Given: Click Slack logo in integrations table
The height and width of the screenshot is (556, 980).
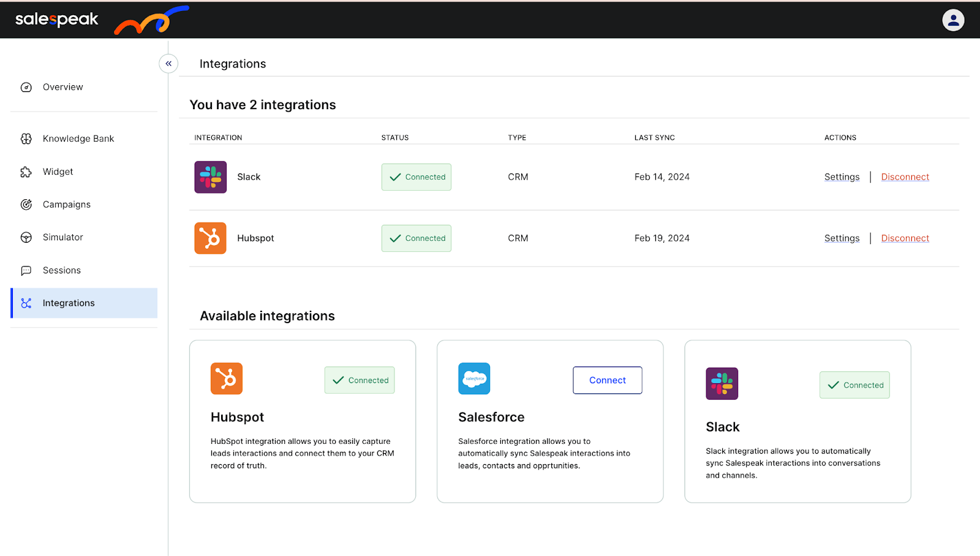Looking at the screenshot, I should tap(210, 177).
